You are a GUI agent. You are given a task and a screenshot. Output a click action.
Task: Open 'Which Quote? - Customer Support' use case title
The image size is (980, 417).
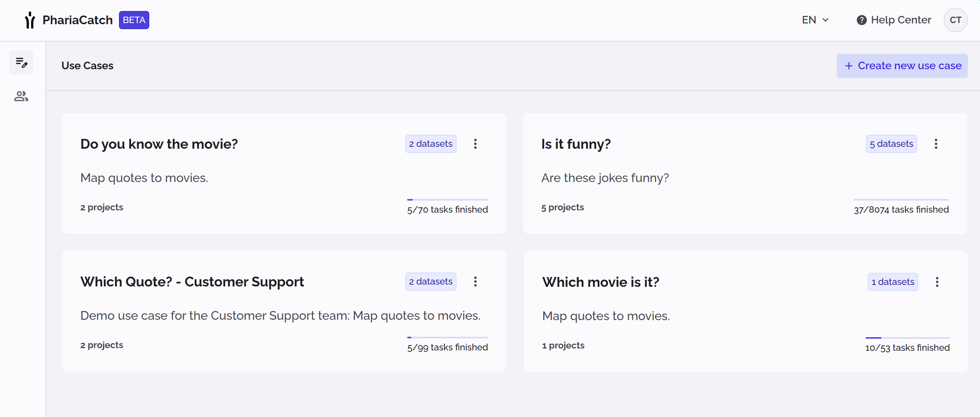192,282
